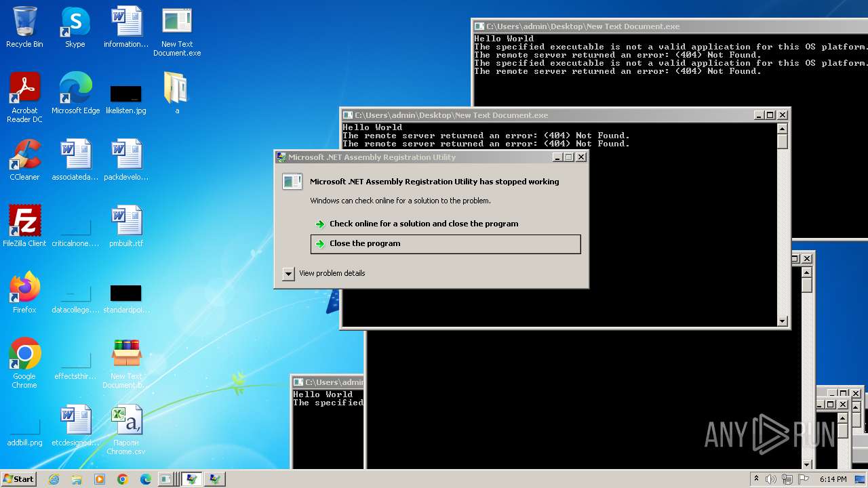Open Edge from the taskbar
The height and width of the screenshot is (488, 868).
point(145,479)
